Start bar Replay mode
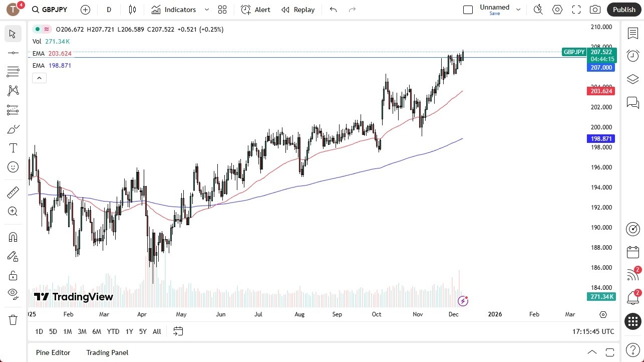 click(x=298, y=9)
